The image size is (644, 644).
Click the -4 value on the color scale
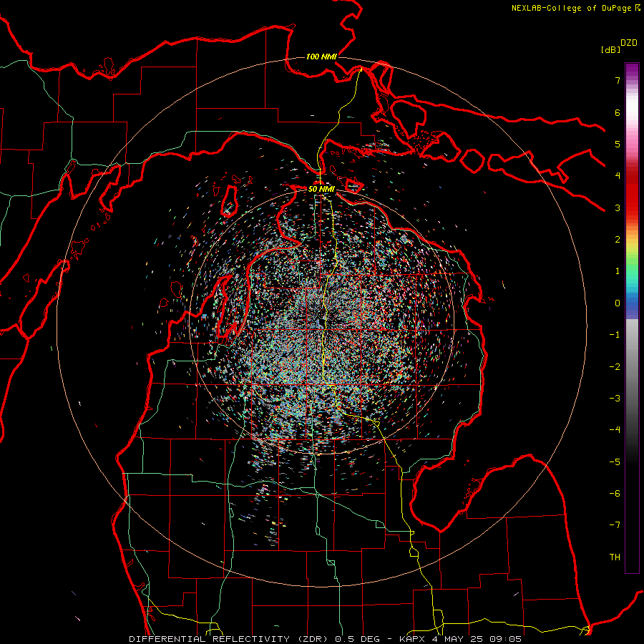click(x=615, y=430)
